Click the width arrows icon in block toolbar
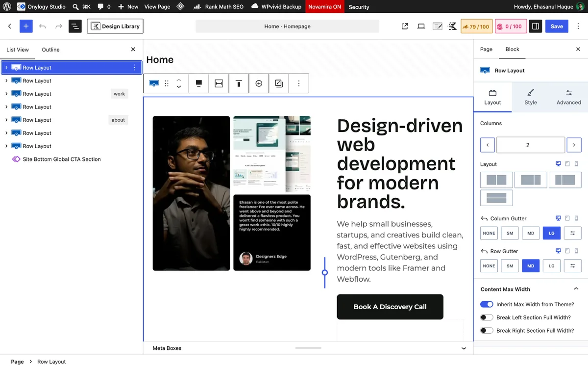The height and width of the screenshot is (368, 588). click(219, 83)
